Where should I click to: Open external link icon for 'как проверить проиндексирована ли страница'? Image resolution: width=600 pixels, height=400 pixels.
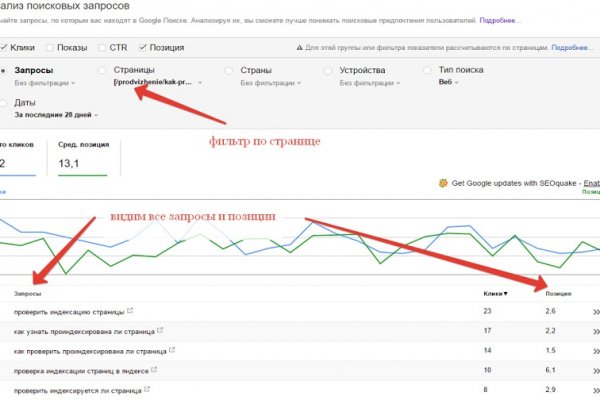tap(173, 350)
